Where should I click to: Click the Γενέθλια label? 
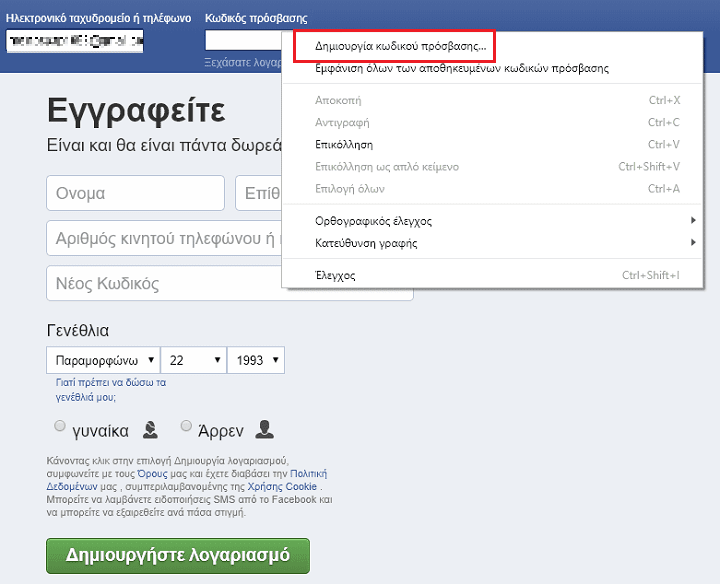click(x=78, y=331)
